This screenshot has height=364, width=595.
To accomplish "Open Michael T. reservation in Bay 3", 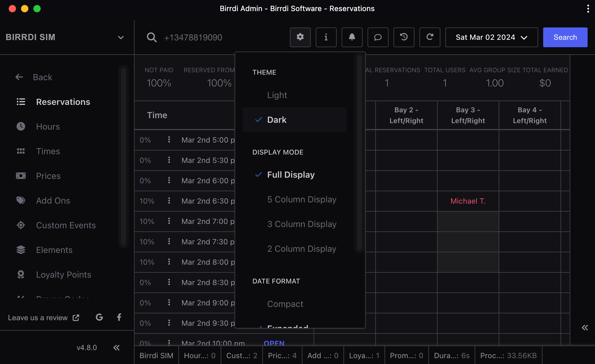I will [x=468, y=201].
